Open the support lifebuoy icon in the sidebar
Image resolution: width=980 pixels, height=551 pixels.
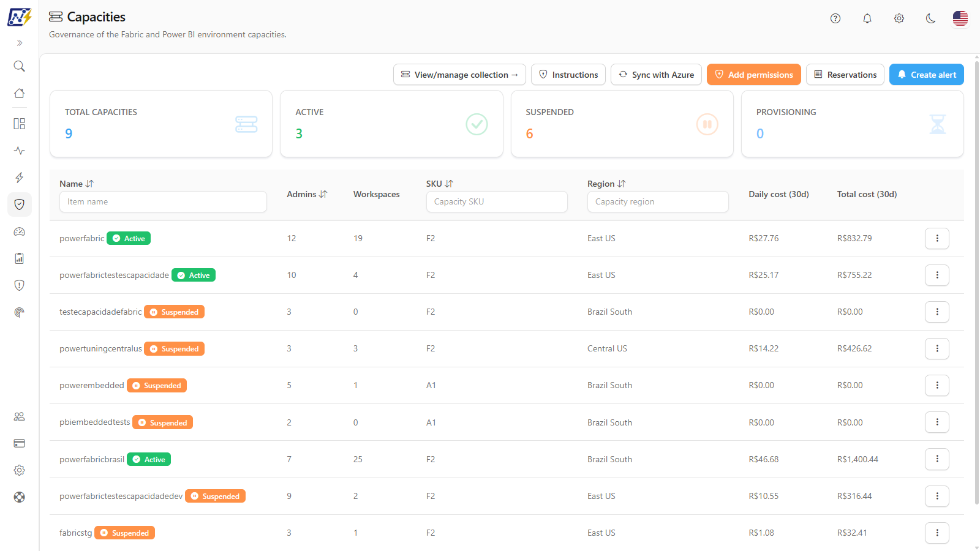click(20, 497)
